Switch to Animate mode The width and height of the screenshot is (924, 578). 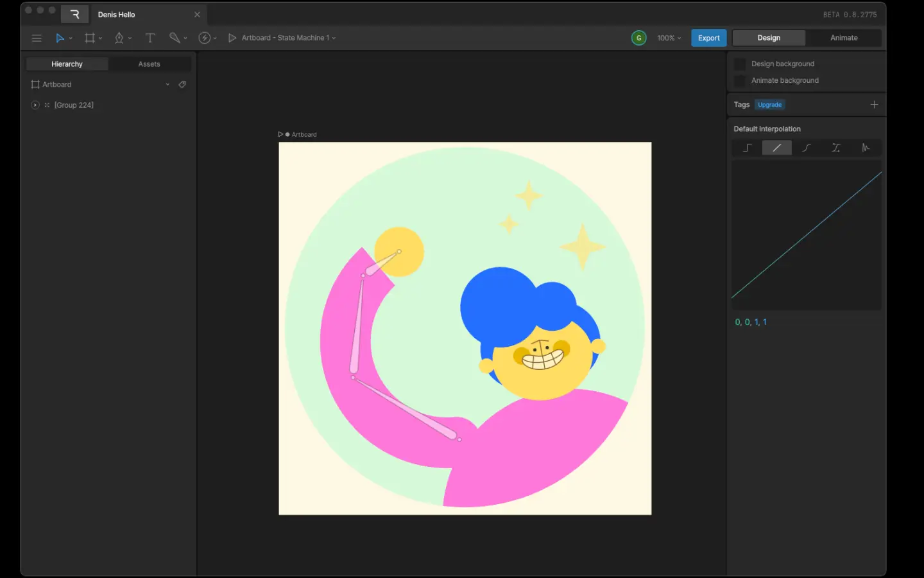[x=843, y=38]
